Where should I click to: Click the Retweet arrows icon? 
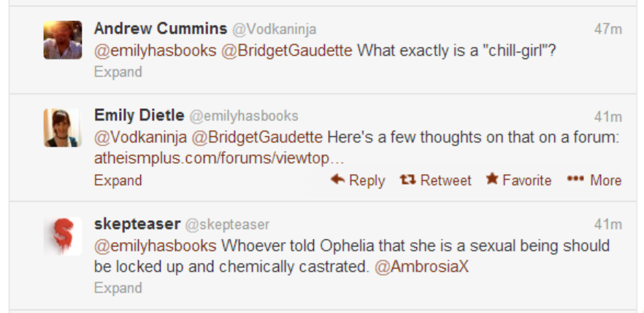point(407,179)
